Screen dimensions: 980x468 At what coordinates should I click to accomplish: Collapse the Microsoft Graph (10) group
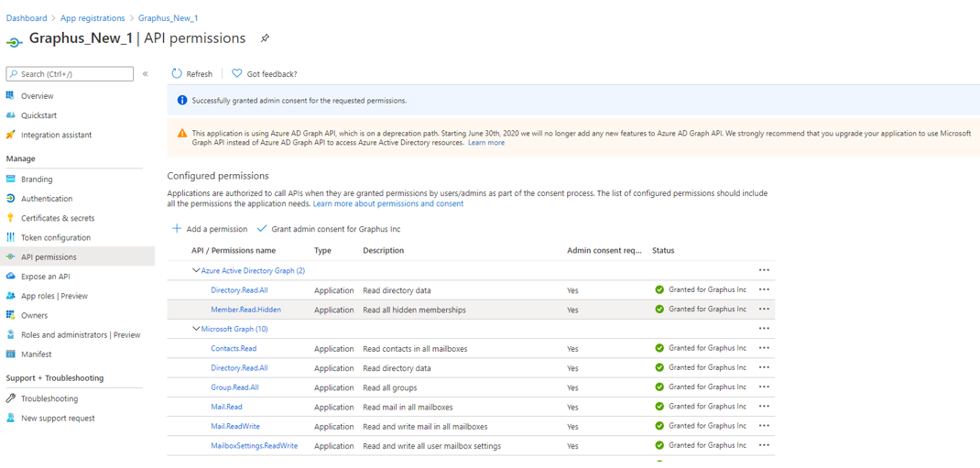pos(196,329)
